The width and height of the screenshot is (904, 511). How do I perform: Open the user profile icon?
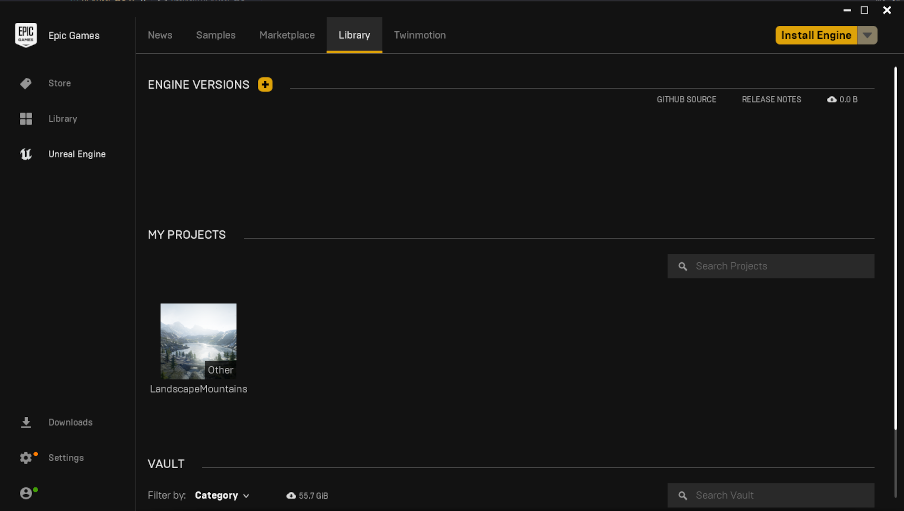(x=26, y=493)
